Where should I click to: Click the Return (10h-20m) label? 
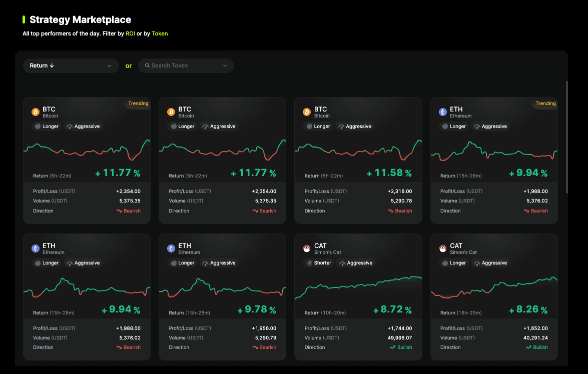(x=325, y=312)
